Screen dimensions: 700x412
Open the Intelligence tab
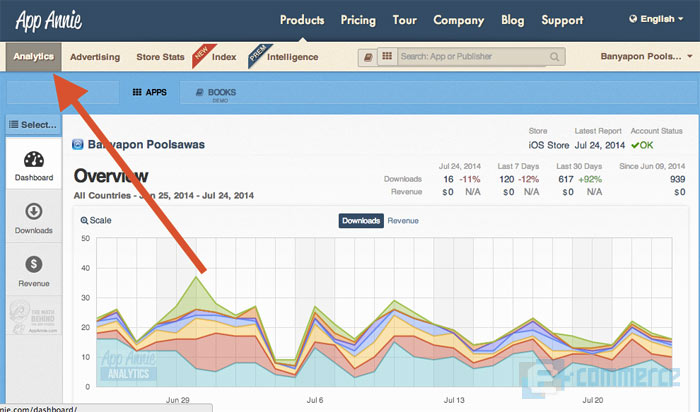point(292,57)
